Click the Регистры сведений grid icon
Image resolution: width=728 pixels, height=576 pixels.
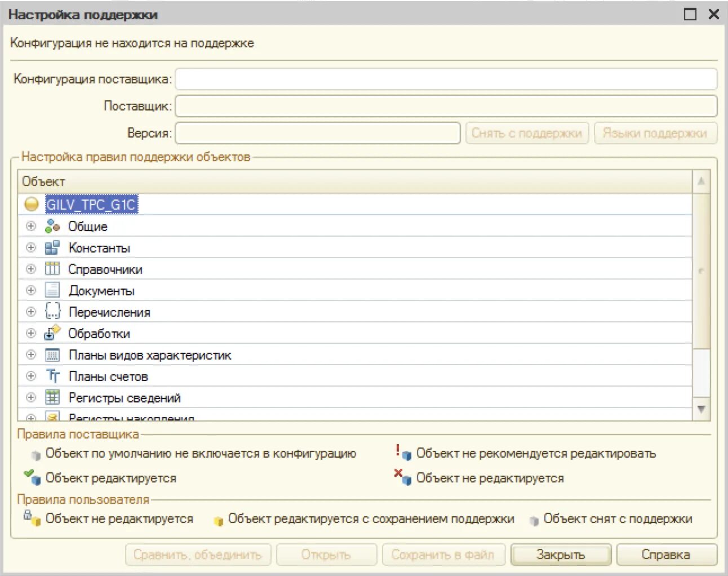tap(52, 397)
